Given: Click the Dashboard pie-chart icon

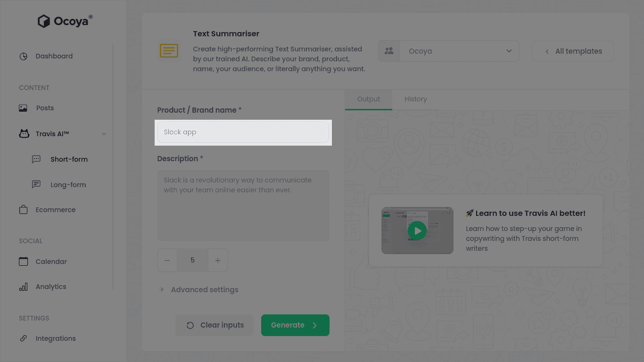Looking at the screenshot, I should (24, 56).
